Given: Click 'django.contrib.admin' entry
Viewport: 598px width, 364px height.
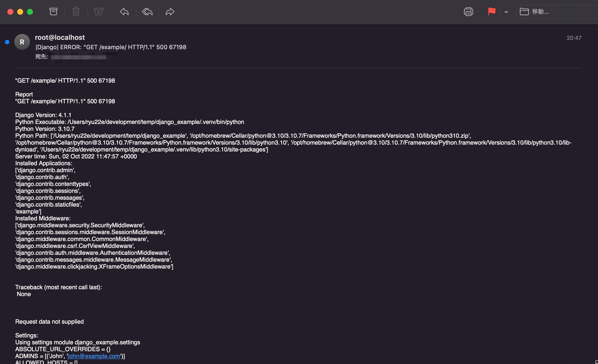Looking at the screenshot, I should pyautogui.click(x=45, y=170).
